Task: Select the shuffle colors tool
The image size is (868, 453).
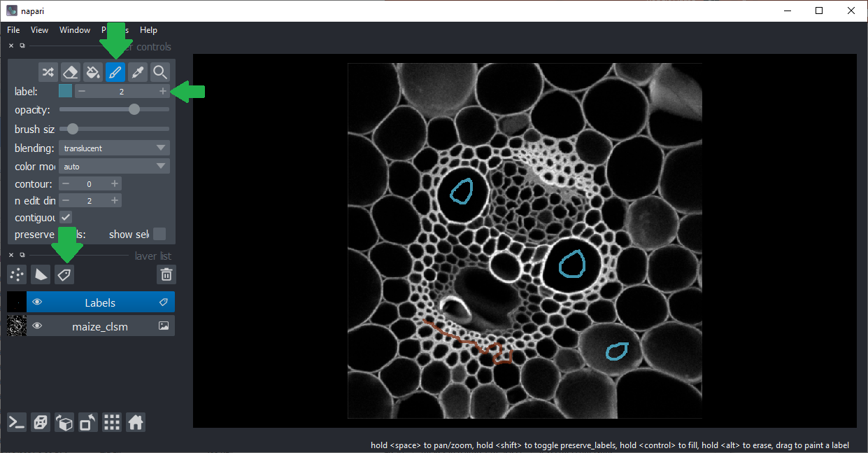Action: 48,72
